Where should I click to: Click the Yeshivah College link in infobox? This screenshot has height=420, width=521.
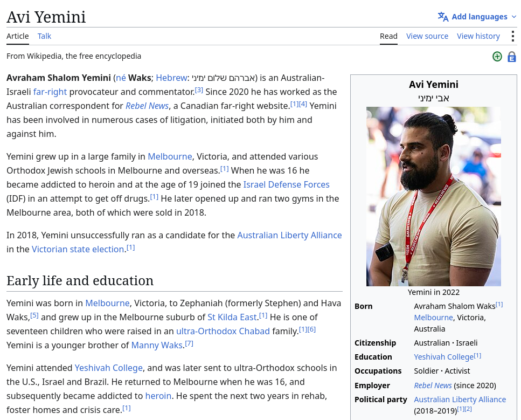pos(443,357)
